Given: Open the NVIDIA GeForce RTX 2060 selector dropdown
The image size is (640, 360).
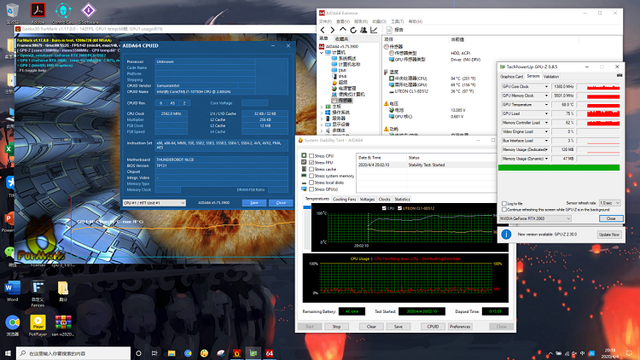Looking at the screenshot, I should point(536,219).
